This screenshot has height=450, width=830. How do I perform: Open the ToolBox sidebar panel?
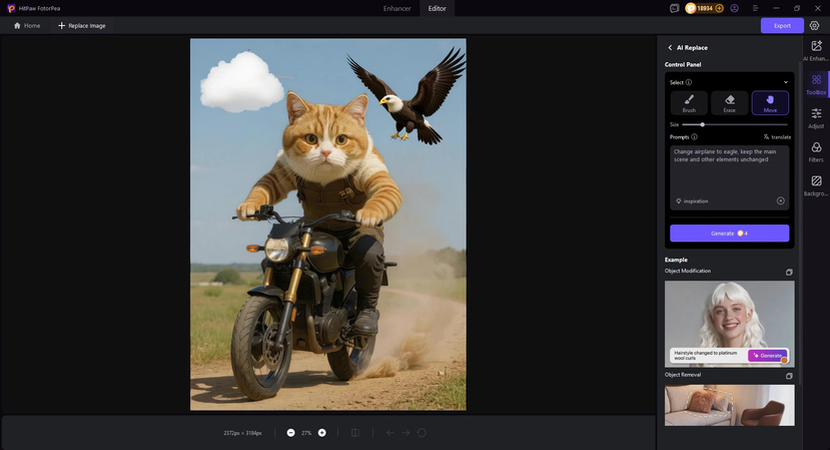tap(816, 84)
